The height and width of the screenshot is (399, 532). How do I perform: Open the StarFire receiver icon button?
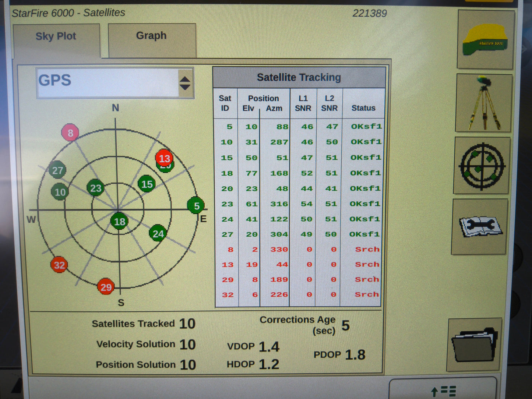click(x=486, y=39)
